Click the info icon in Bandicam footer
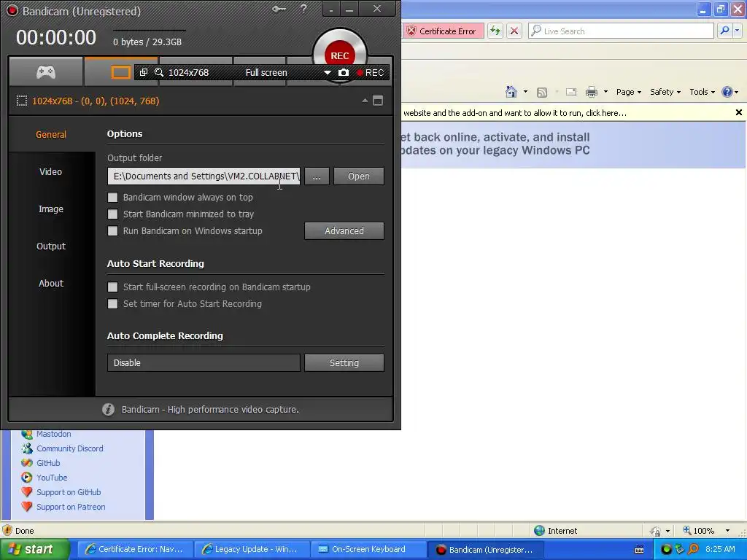 coord(108,409)
